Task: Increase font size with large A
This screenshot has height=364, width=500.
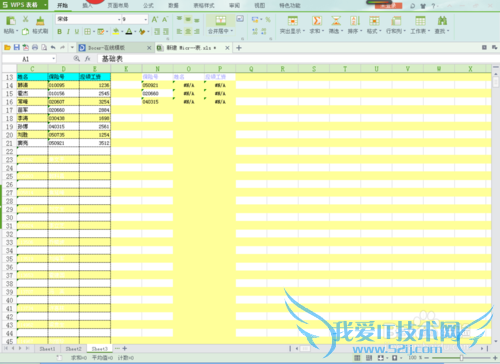Action: click(x=155, y=19)
